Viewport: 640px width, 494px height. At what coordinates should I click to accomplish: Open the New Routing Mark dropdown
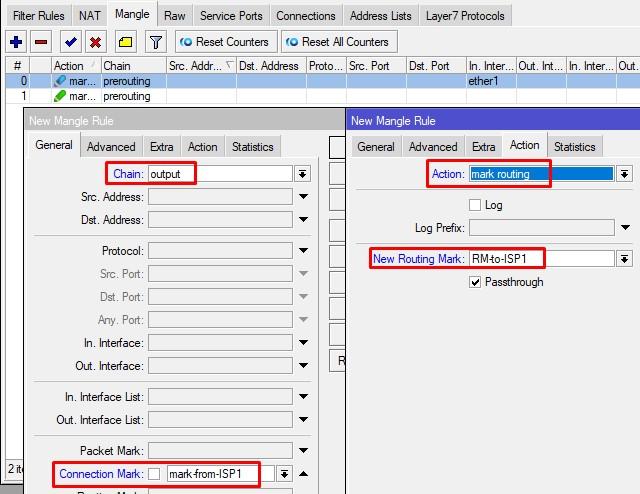(624, 259)
